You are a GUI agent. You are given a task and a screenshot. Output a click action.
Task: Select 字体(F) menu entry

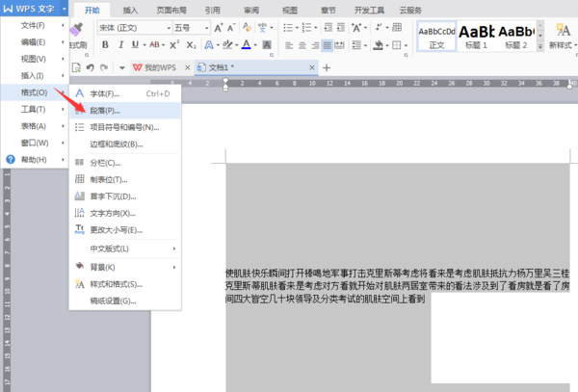[125, 94]
